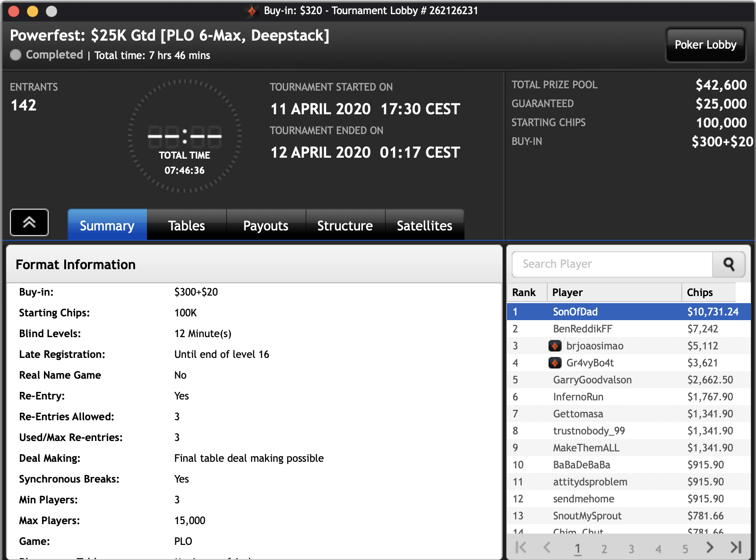Type in the Search Player field
Image resolution: width=756 pixels, height=560 pixels.
pos(612,264)
